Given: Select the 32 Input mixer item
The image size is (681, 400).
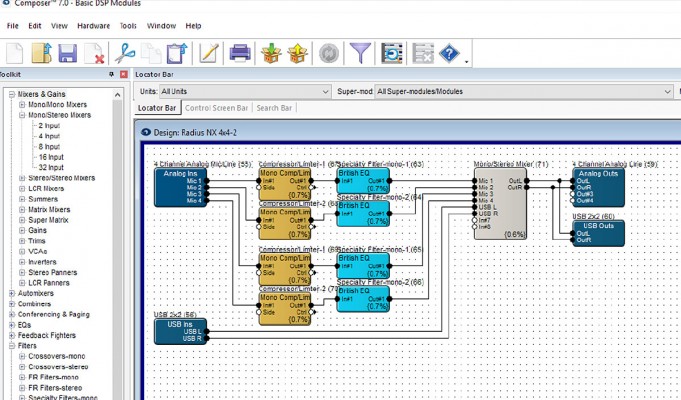Looking at the screenshot, I should (x=51, y=167).
